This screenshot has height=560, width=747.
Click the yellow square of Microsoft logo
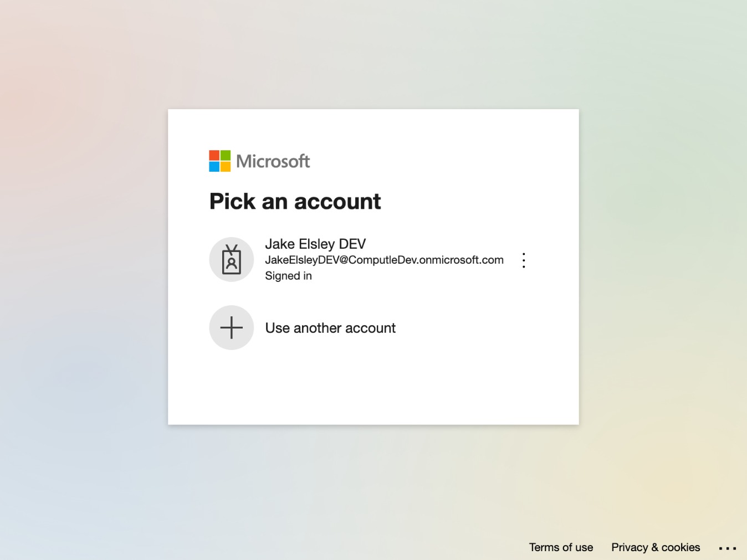[x=226, y=167]
